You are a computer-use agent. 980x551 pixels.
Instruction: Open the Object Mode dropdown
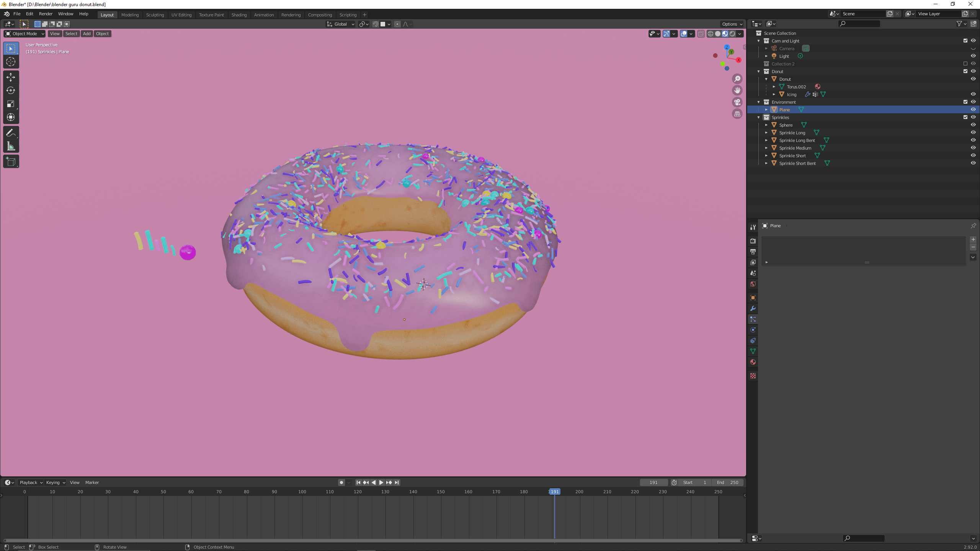coord(24,34)
